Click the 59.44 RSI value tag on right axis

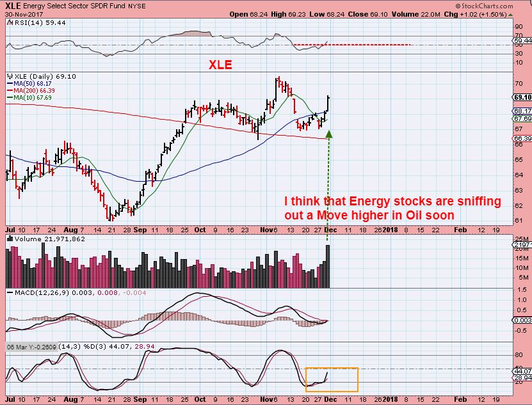pos(522,40)
